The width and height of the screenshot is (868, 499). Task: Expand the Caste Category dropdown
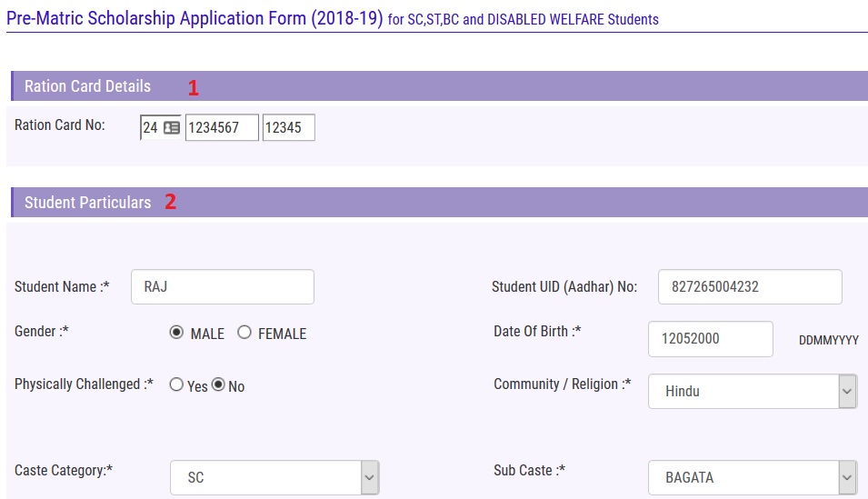274,477
